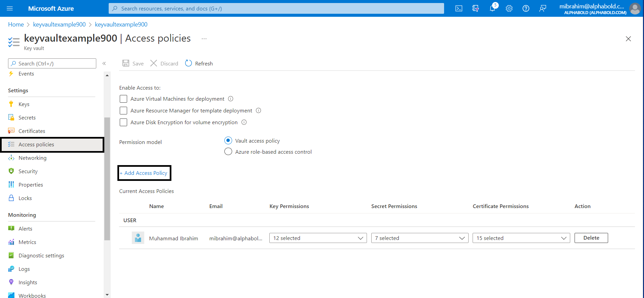Click the Keys key icon in sidebar
Image resolution: width=644 pixels, height=298 pixels.
[11, 104]
